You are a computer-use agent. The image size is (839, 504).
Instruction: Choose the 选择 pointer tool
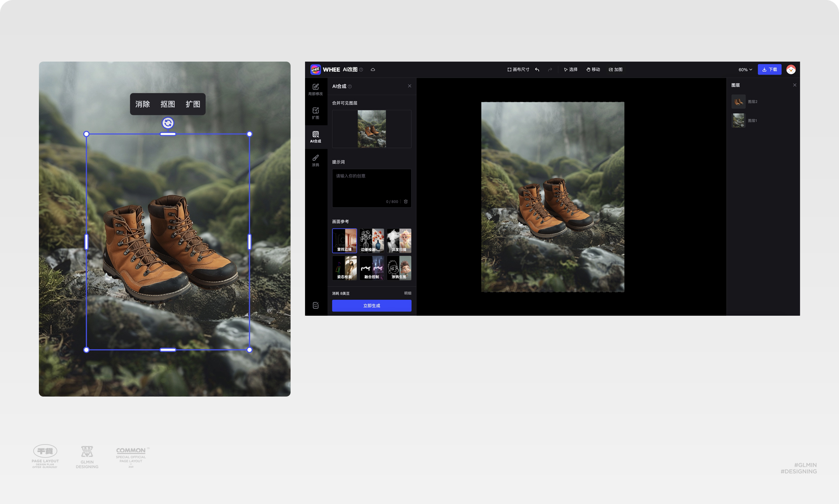570,69
